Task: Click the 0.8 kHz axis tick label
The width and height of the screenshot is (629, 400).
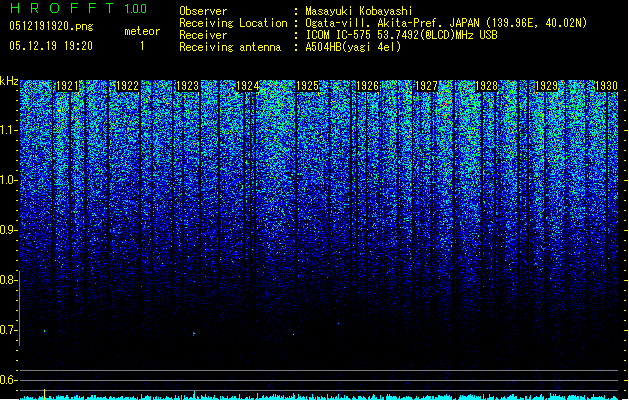Action: point(8,280)
